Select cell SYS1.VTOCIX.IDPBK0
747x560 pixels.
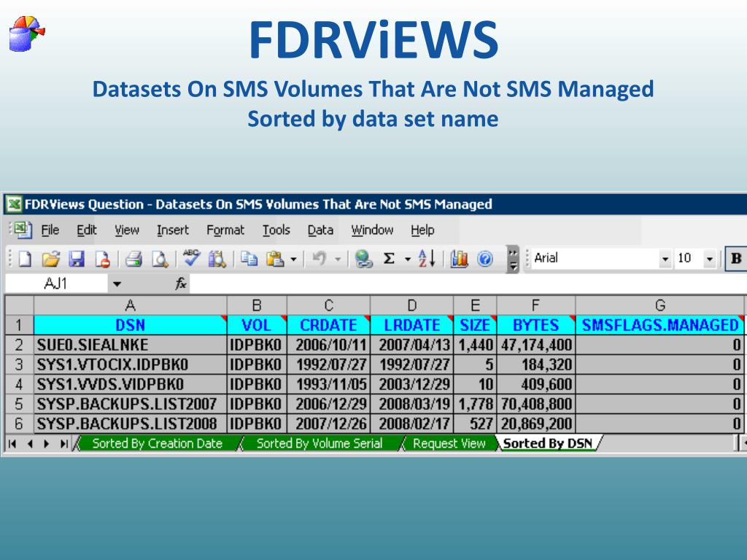(130, 365)
